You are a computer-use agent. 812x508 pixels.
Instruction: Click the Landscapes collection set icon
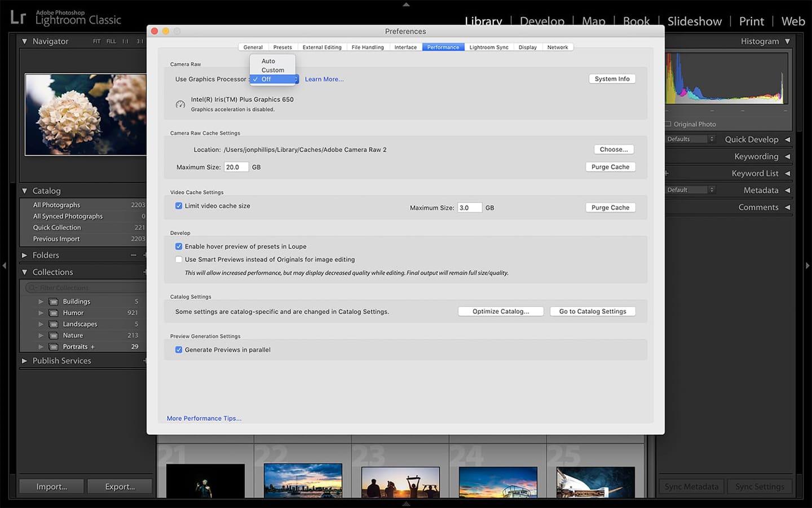pyautogui.click(x=54, y=324)
